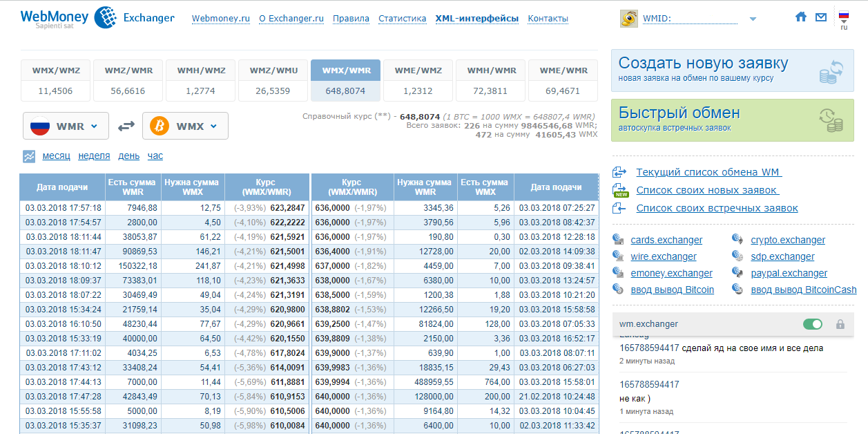Open the Статистика nav link
The image size is (868, 434).
[402, 19]
